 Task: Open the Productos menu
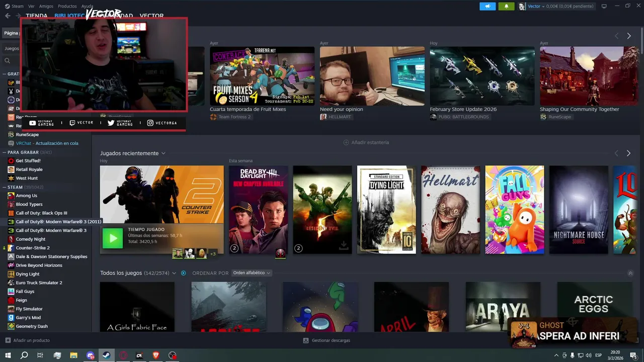point(67,6)
